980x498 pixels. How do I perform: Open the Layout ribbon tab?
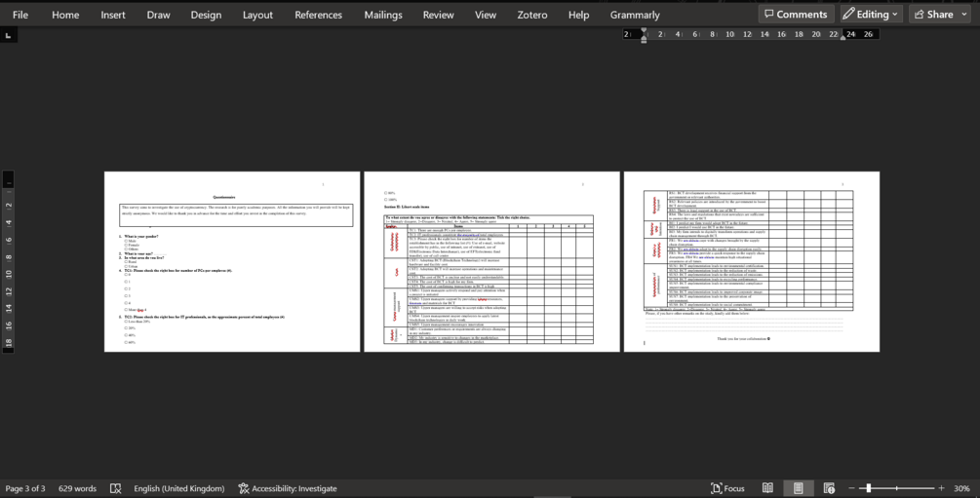point(257,15)
